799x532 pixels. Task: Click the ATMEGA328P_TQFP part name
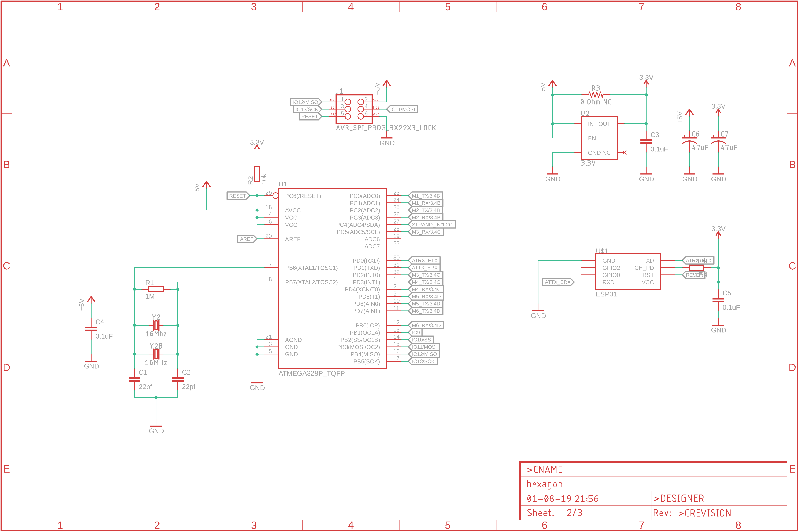(x=312, y=374)
